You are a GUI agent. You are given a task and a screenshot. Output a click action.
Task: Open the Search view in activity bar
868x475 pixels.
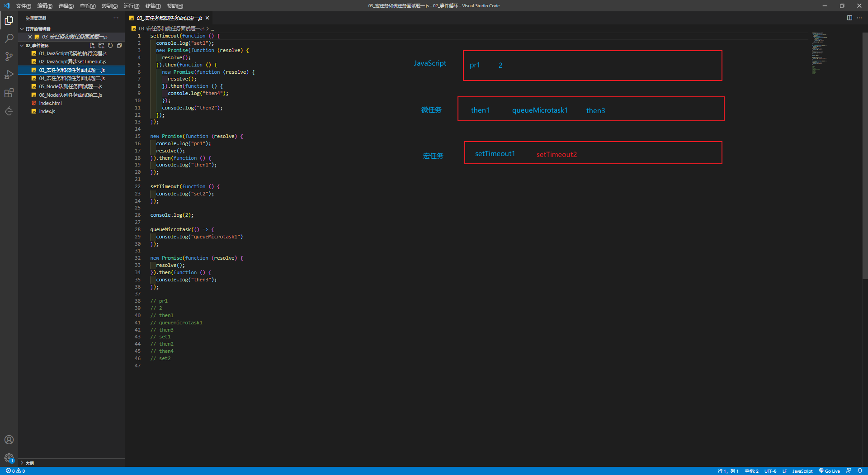tap(9, 38)
